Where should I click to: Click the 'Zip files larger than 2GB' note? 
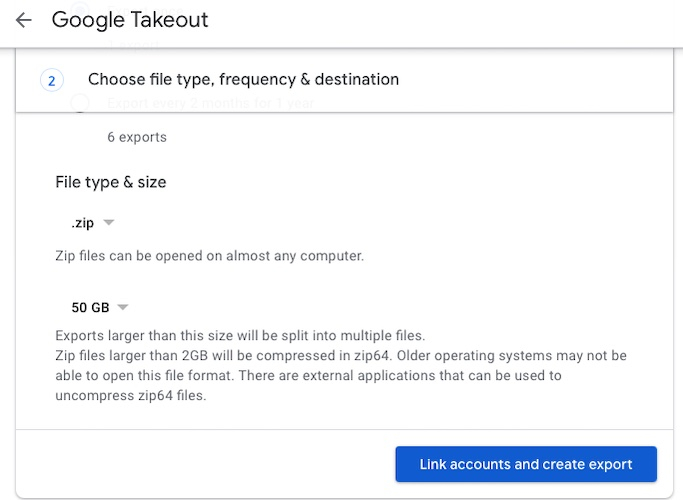(341, 375)
